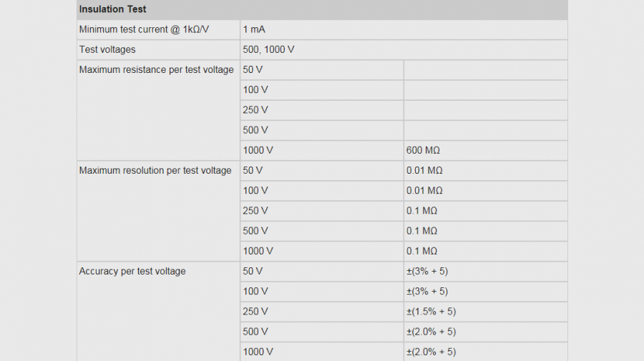The image size is (644, 361).
Task: Click the 500, 1000 V value cell
Action: click(404, 49)
